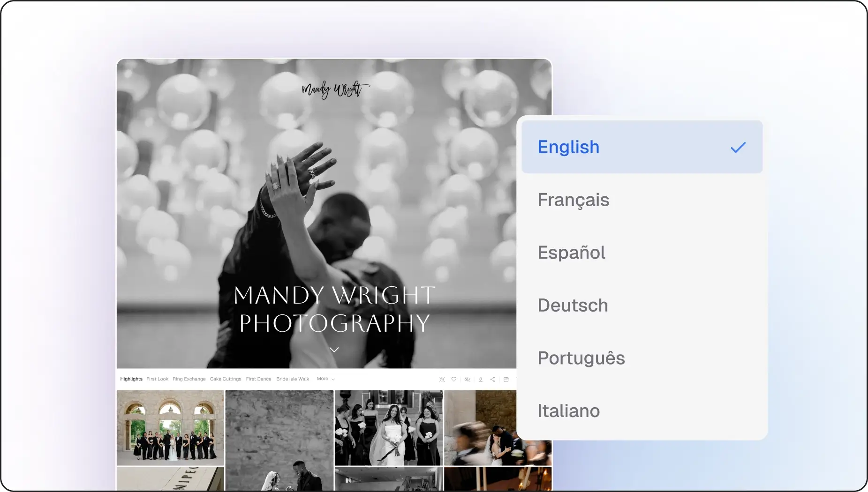Open the bride with bridesmaids photo

389,428
